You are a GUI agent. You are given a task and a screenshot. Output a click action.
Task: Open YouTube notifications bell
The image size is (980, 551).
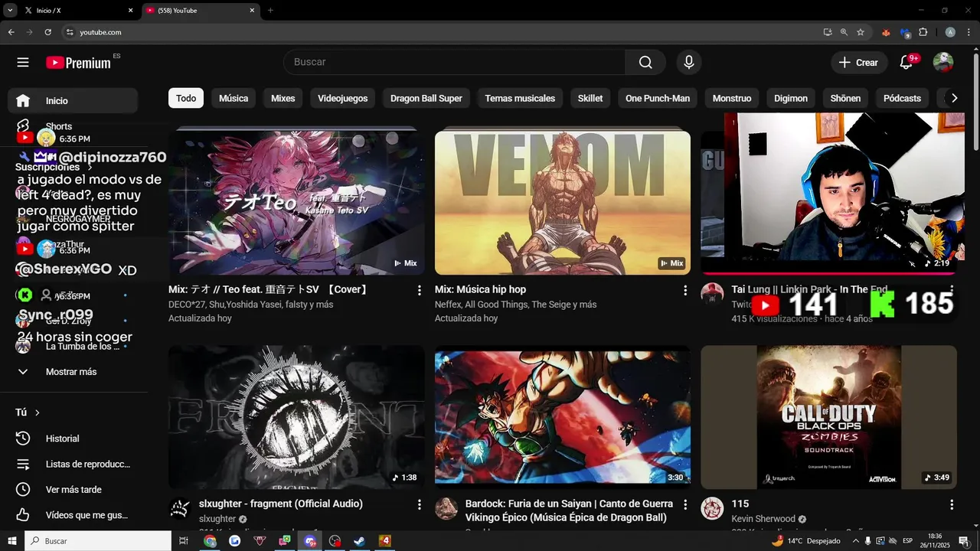(x=906, y=63)
